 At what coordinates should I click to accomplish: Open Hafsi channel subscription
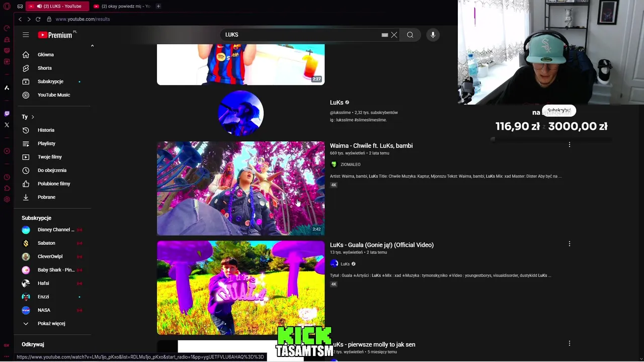coord(43,283)
